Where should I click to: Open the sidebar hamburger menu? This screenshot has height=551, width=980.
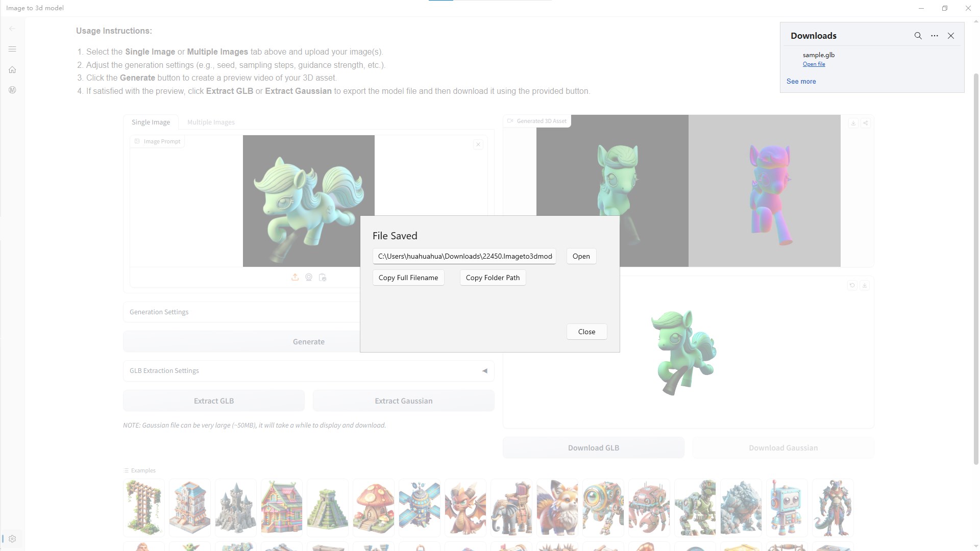click(12, 49)
